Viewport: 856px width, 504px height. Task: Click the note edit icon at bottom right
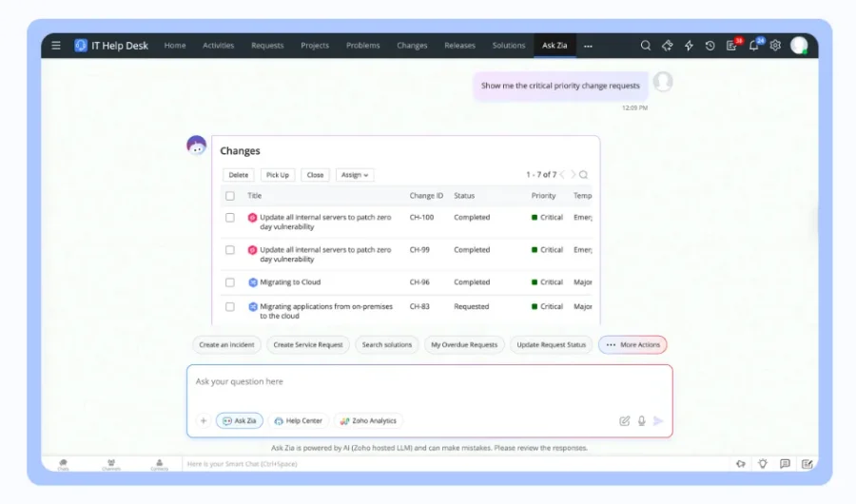tap(807, 464)
